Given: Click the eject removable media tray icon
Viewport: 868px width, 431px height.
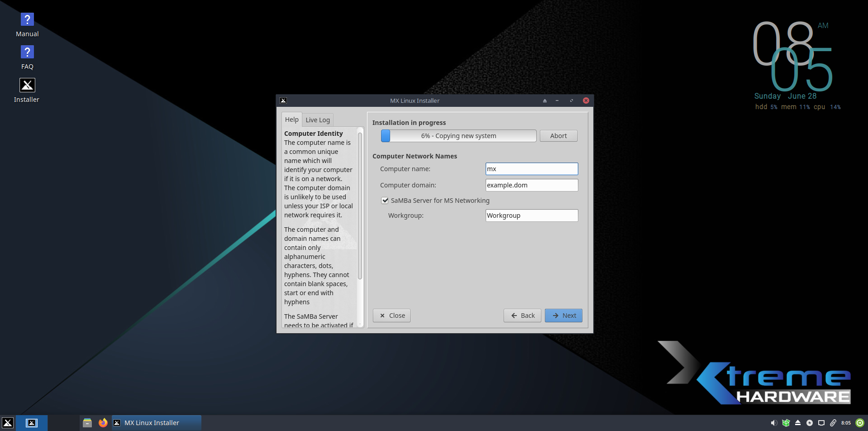Looking at the screenshot, I should 798,423.
